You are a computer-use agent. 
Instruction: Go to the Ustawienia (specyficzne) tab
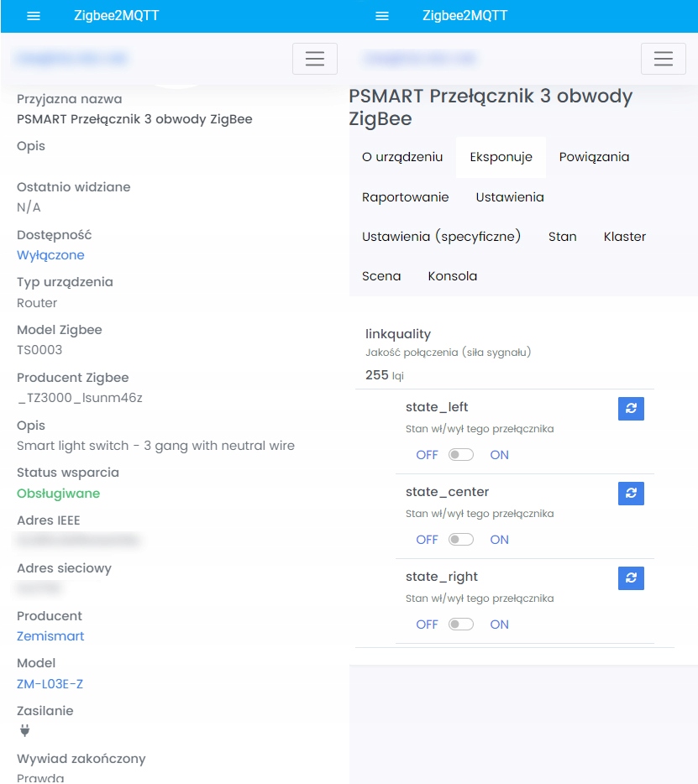click(x=442, y=237)
